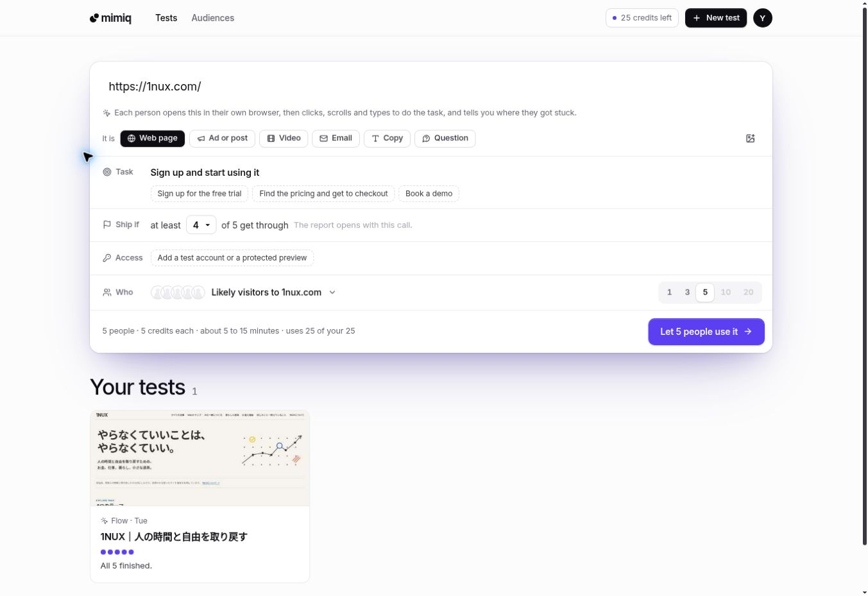
Task: Set audience size to 5 people
Action: pos(705,293)
